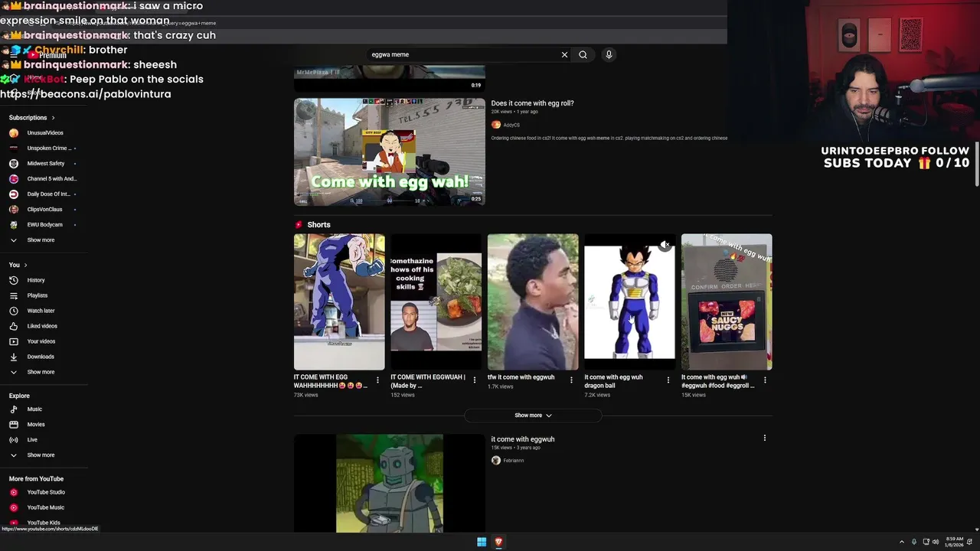Open the Your videos icon entry
980x551 pixels.
click(x=13, y=341)
